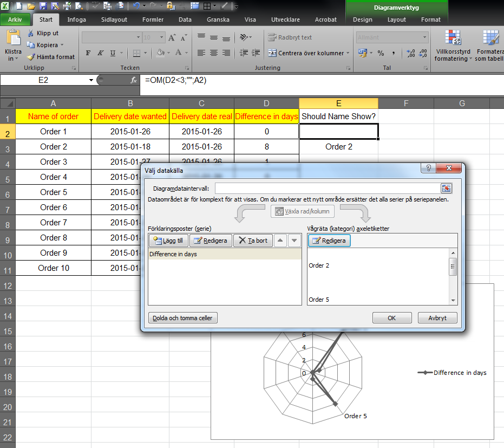Toggle underline with the U button

click(x=113, y=53)
